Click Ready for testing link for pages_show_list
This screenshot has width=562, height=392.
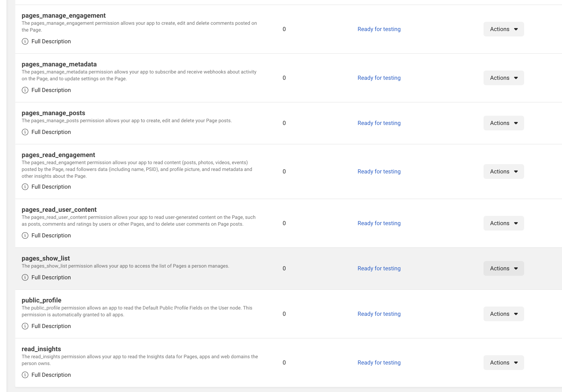click(x=379, y=268)
